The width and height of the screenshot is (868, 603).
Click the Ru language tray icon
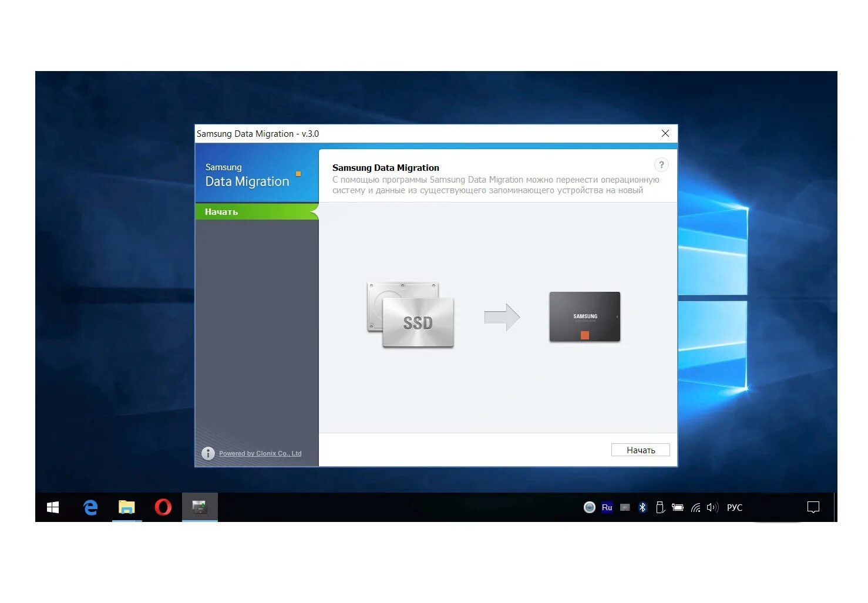607,507
